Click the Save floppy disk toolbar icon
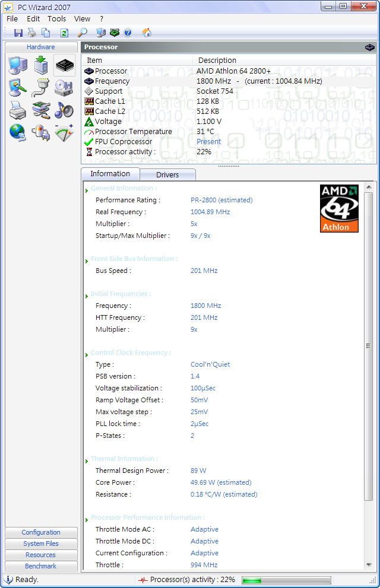The image size is (380, 588). (x=18, y=33)
